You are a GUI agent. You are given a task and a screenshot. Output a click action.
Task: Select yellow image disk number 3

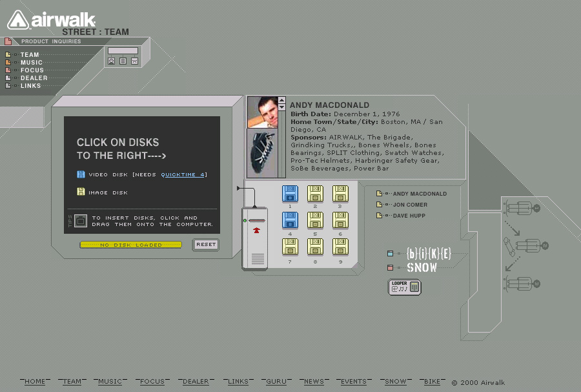tap(340, 193)
